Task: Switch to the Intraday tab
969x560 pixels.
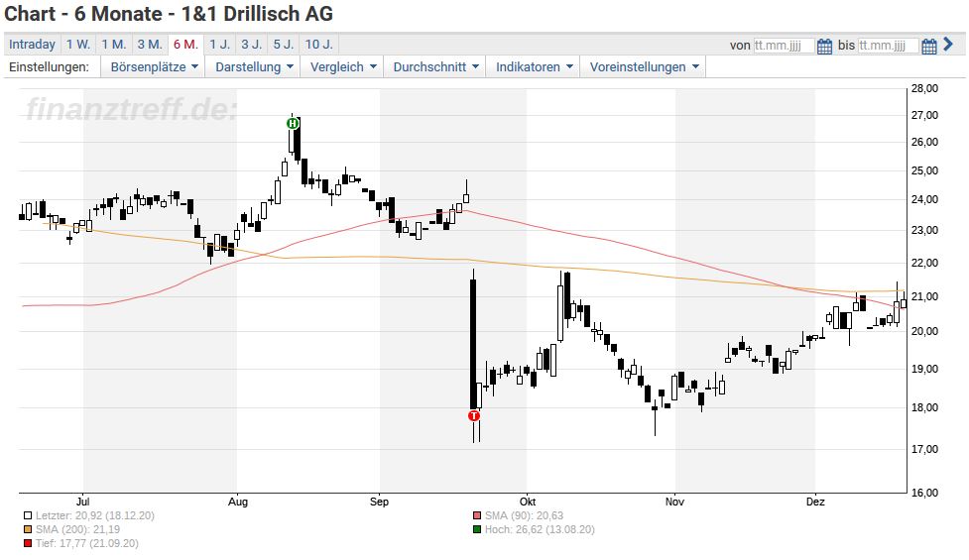Action: [32, 45]
